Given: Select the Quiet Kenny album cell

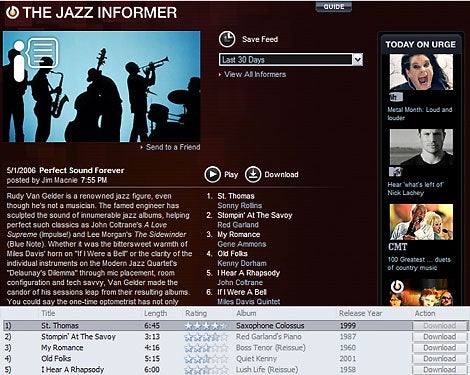Looking at the screenshot, I should 256,359.
